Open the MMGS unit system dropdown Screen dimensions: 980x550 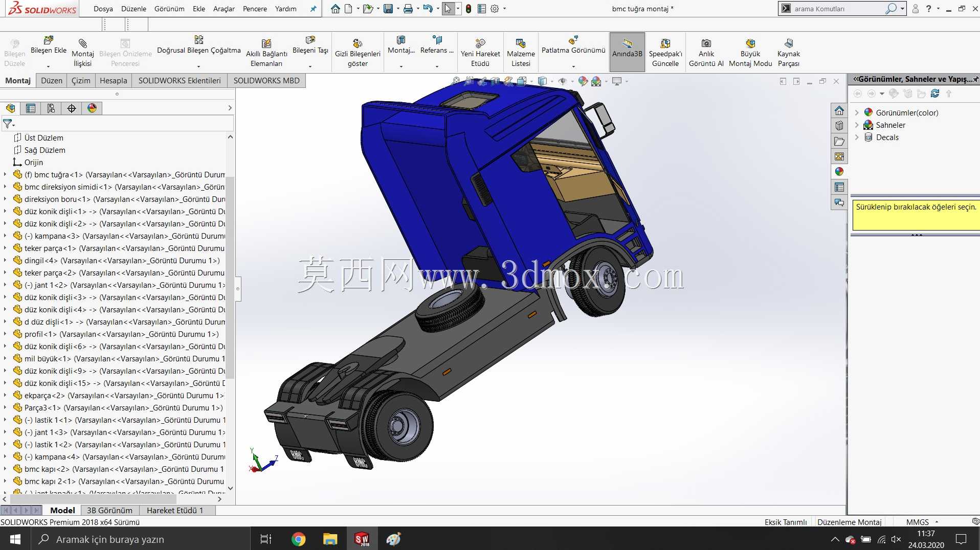coord(937,522)
